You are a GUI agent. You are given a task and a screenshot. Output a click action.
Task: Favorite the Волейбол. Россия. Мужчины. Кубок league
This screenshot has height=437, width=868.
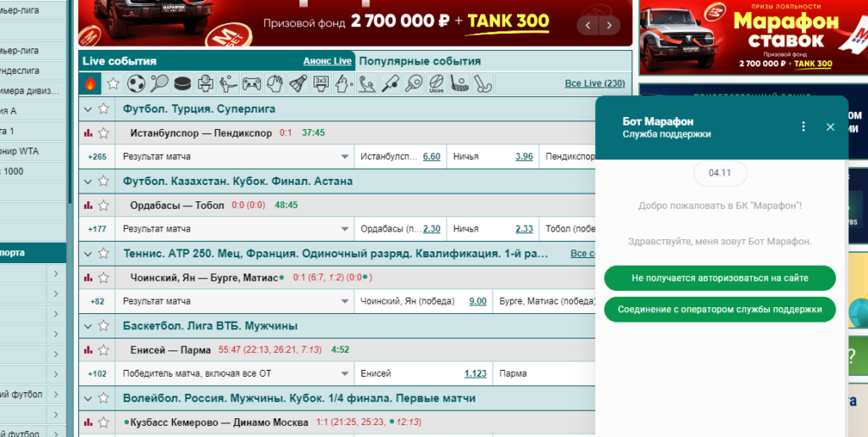tap(103, 398)
